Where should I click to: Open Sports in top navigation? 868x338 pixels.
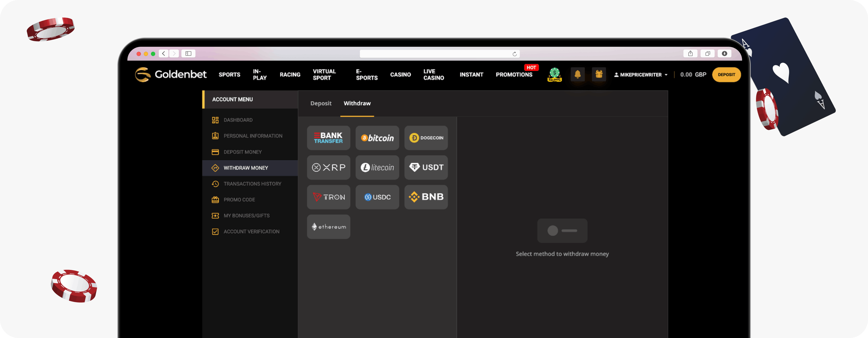pyautogui.click(x=230, y=74)
